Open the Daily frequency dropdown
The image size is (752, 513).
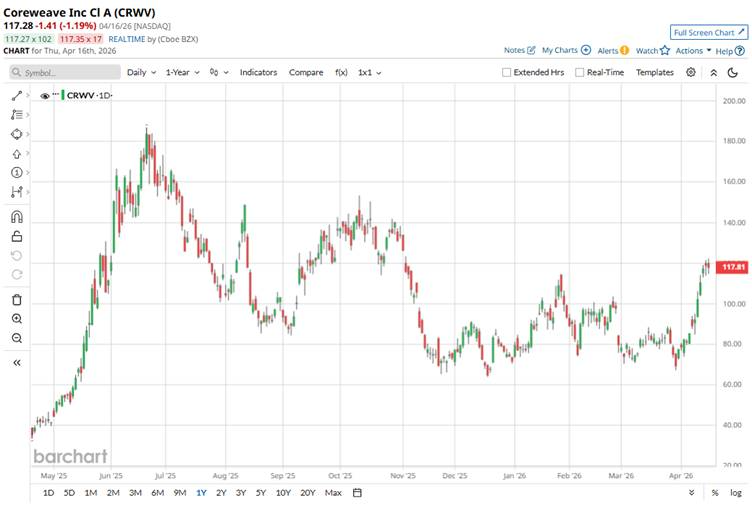(140, 72)
